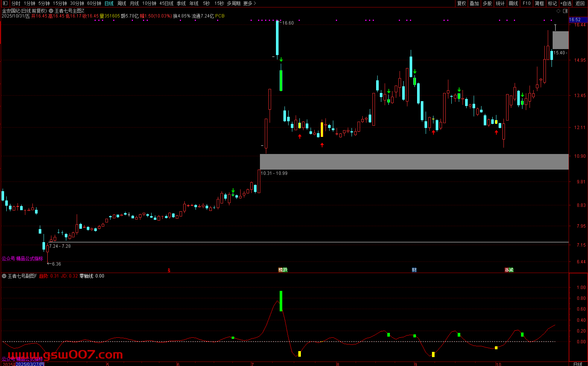The image size is (588, 366).
Task: Add stock via +自选 button
Action: [x=566, y=3]
